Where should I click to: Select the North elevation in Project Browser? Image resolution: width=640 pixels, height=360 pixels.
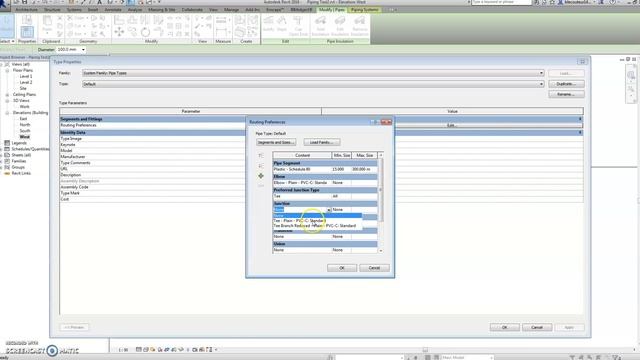point(25,125)
